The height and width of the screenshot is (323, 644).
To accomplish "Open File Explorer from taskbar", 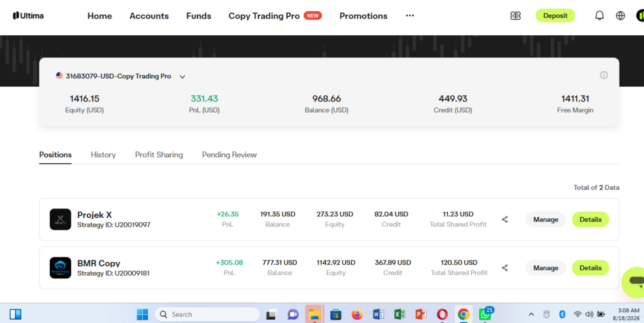I will pos(314,315).
